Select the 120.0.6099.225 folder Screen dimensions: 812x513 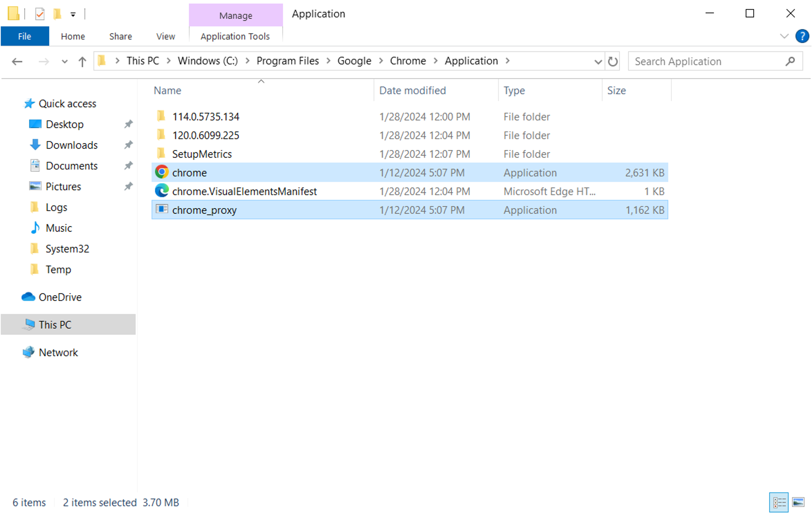[410, 135]
